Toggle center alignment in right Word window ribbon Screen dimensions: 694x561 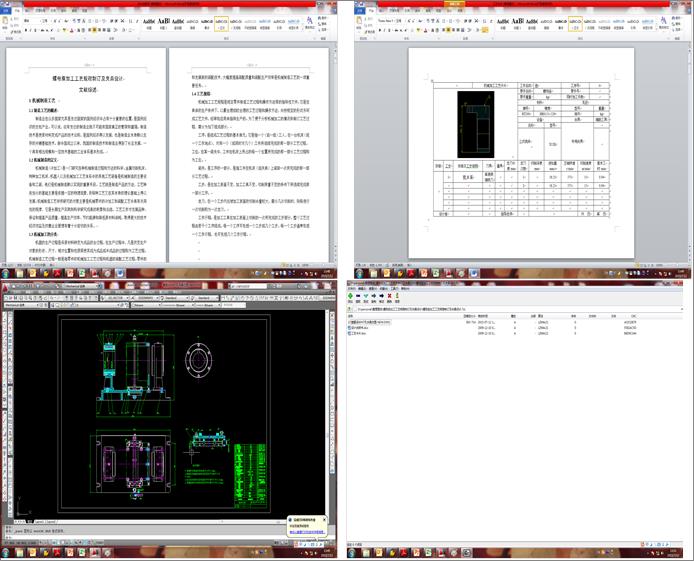pyautogui.click(x=448, y=30)
